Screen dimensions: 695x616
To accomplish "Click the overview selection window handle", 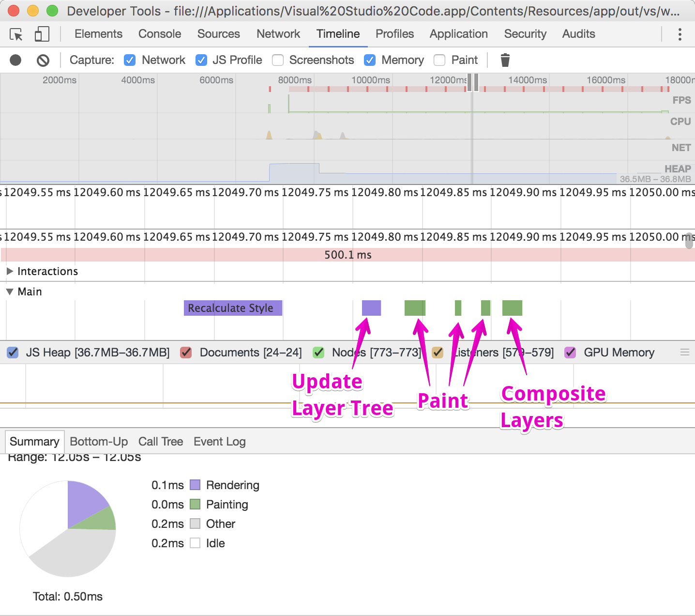I will (x=473, y=82).
